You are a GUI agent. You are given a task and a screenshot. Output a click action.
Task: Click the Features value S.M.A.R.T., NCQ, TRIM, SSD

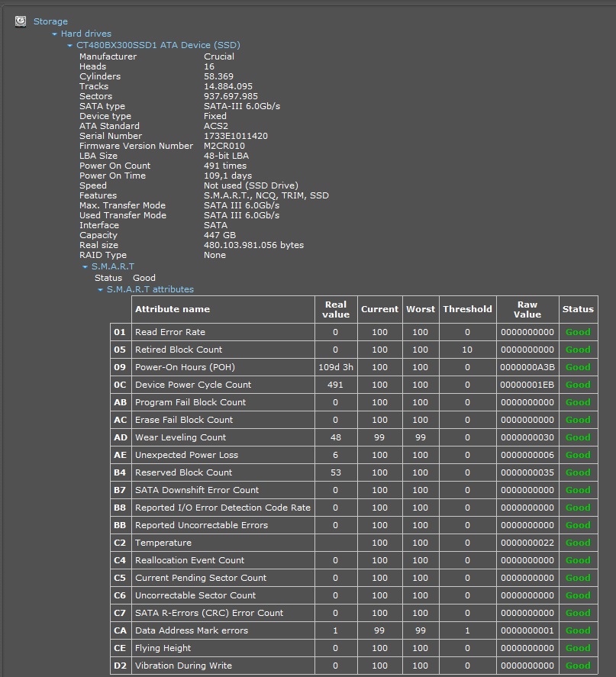266,195
